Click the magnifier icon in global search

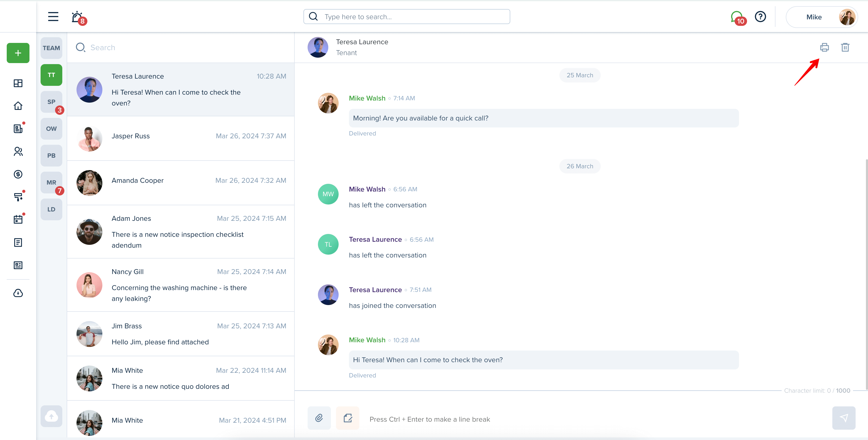[x=313, y=17]
